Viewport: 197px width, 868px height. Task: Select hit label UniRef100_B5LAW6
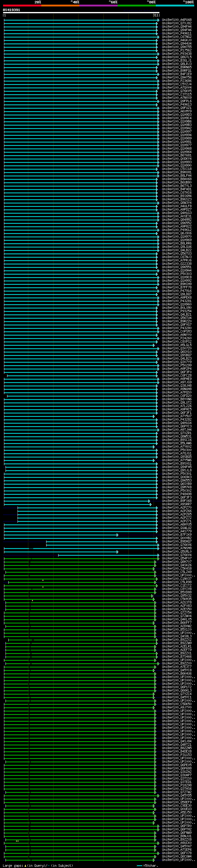pos(177,443)
